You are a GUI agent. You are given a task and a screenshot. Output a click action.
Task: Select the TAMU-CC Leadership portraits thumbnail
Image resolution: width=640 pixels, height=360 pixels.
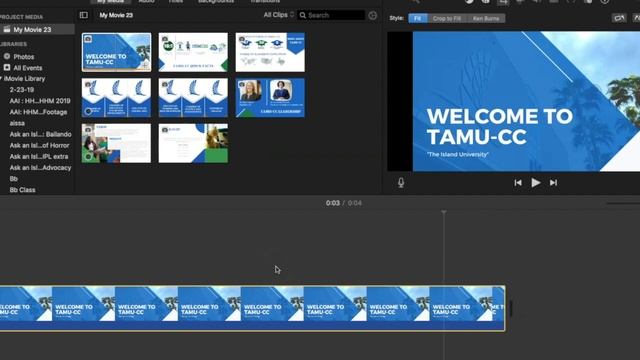tap(270, 98)
